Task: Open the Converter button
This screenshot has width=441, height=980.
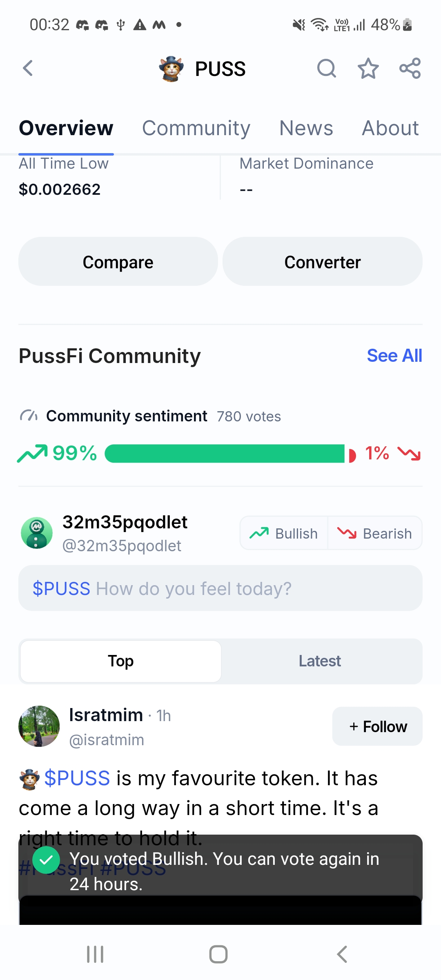Action: coord(322,262)
